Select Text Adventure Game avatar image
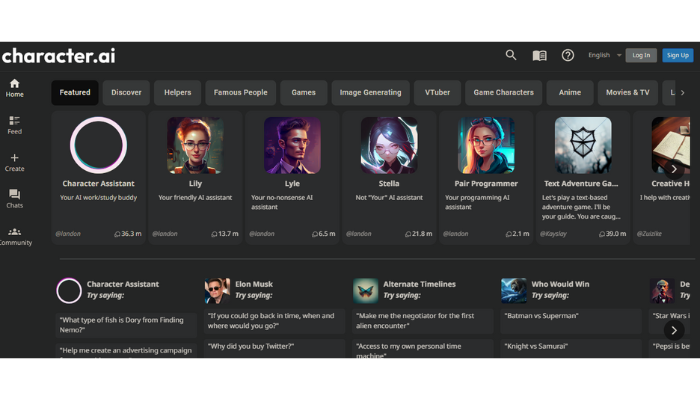This screenshot has width=700, height=400. pyautogui.click(x=583, y=145)
